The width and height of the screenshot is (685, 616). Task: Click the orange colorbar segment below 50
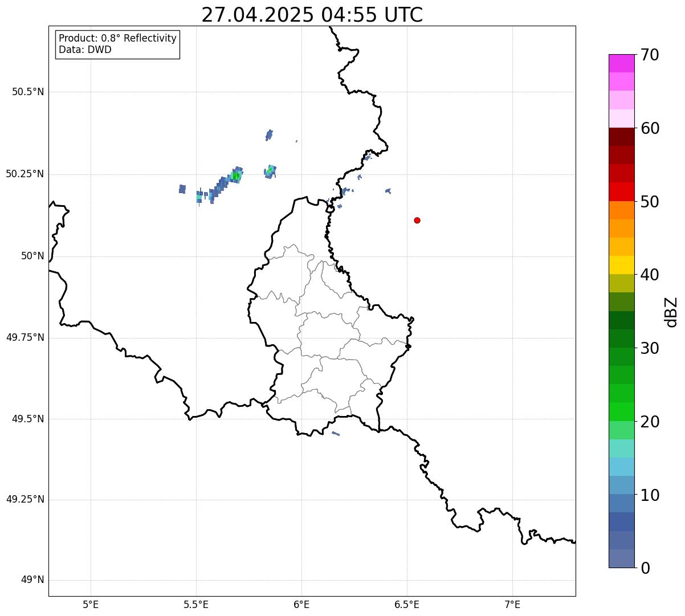(621, 210)
